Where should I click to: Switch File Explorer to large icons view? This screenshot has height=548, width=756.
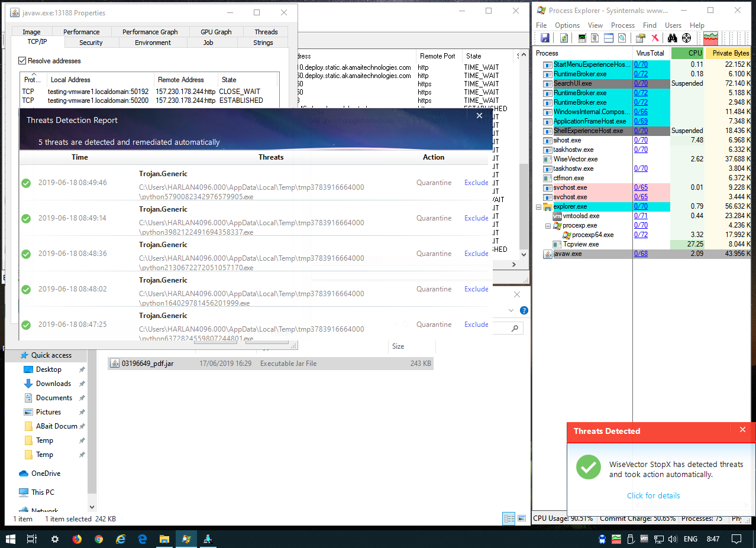[x=521, y=518]
